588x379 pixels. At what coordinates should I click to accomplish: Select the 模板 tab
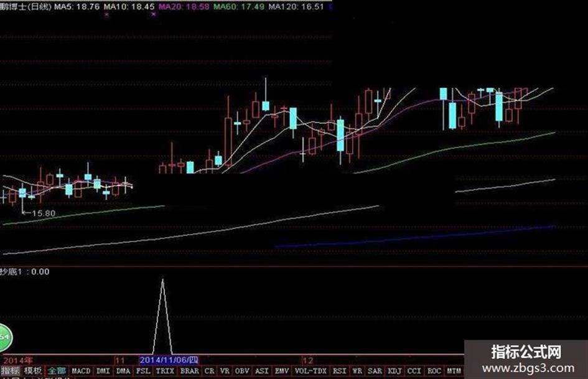pyautogui.click(x=32, y=371)
